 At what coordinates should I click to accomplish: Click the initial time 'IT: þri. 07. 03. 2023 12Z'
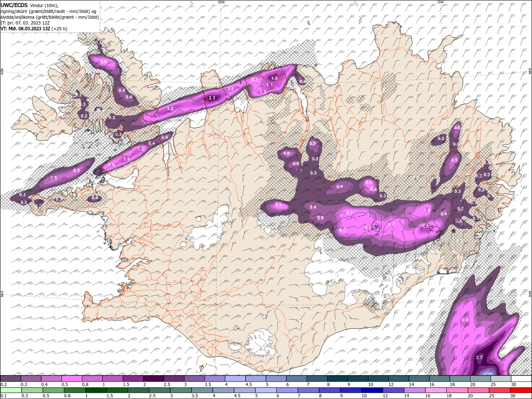(x=25, y=23)
